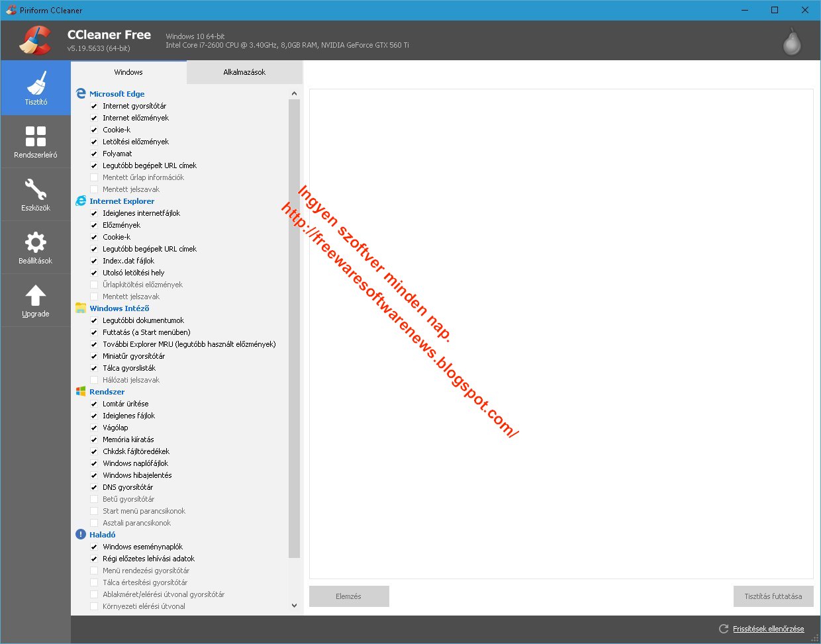Select the Windows tab
Viewport: 821px width, 644px height.
pyautogui.click(x=128, y=72)
